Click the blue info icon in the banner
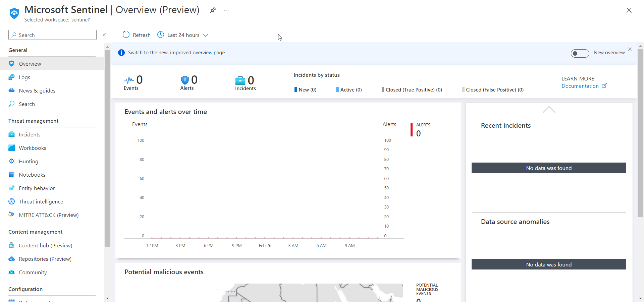The width and height of the screenshot is (644, 302). [121, 53]
